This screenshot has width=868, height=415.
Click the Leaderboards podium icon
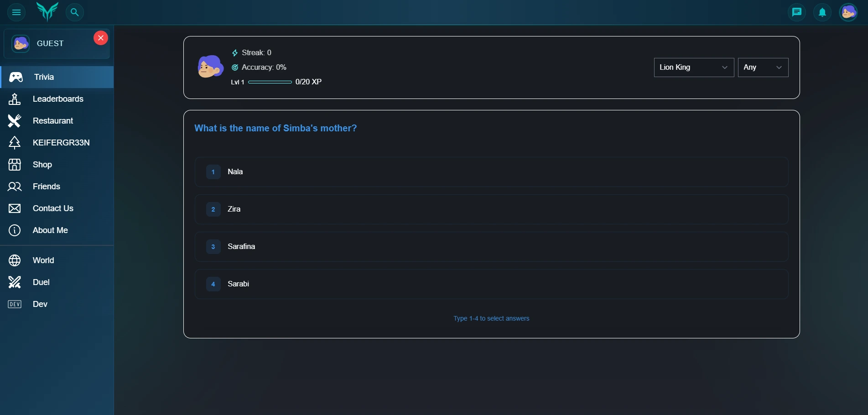point(15,99)
